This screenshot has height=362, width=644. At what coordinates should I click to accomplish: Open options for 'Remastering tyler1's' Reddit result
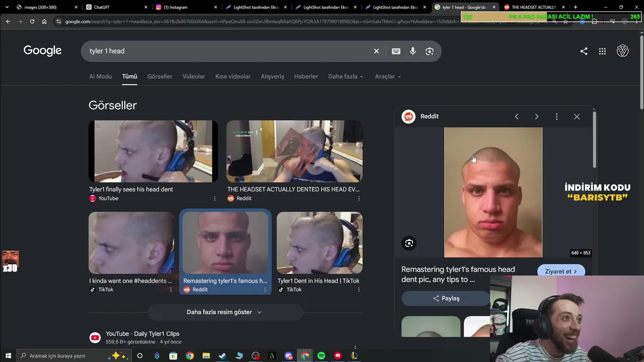pyautogui.click(x=265, y=290)
